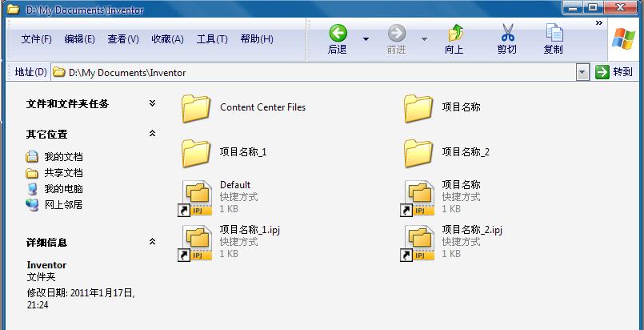This screenshot has height=330, width=644.
Task: Select the 项目名称_2.ipj shortcut icon
Action: tap(418, 243)
